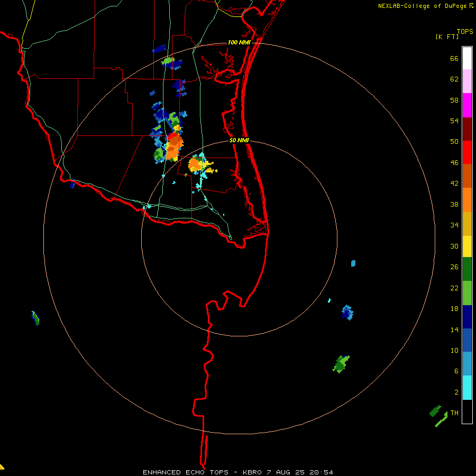
Task: Click the 50 NMI range ring label
Action: [239, 140]
